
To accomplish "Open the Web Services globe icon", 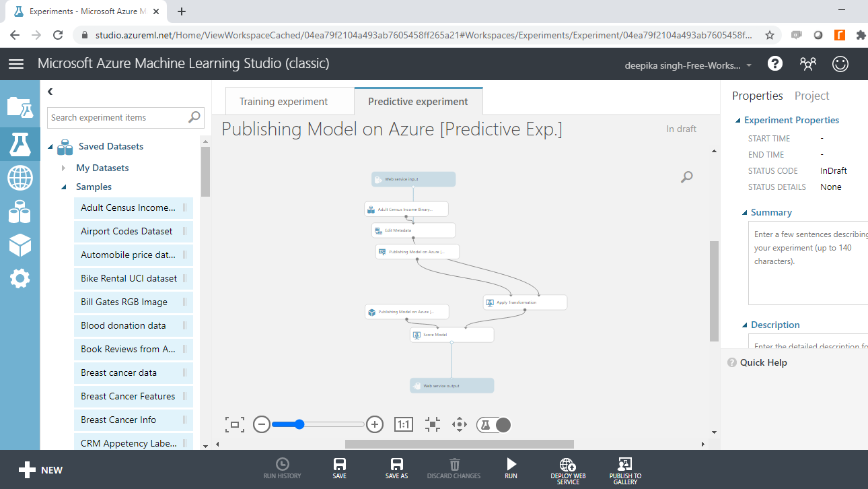I will point(20,178).
